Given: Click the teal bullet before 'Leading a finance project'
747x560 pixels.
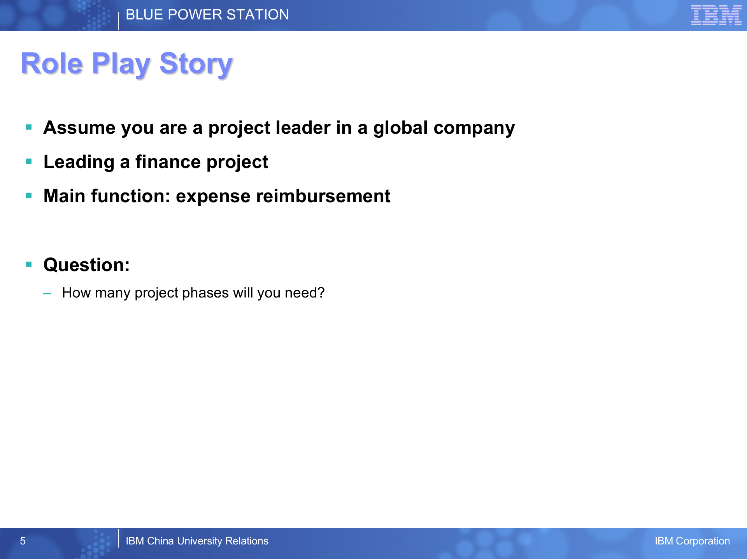Looking at the screenshot, I should click(29, 161).
